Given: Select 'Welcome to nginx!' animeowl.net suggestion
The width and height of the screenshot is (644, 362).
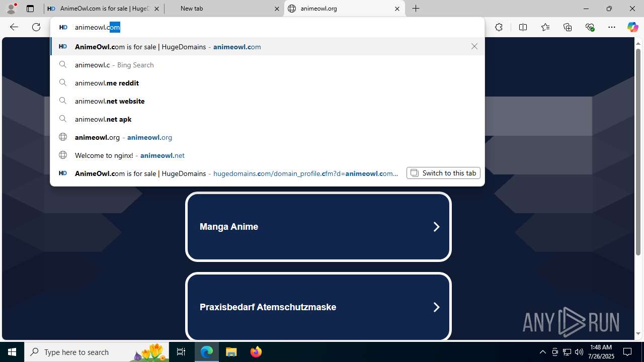Looking at the screenshot, I should click(267, 155).
